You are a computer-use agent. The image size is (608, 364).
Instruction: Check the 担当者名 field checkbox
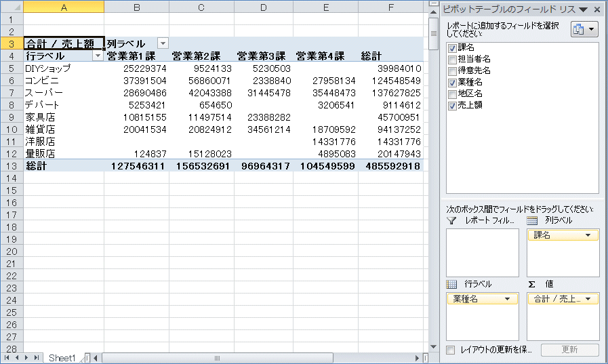click(451, 60)
